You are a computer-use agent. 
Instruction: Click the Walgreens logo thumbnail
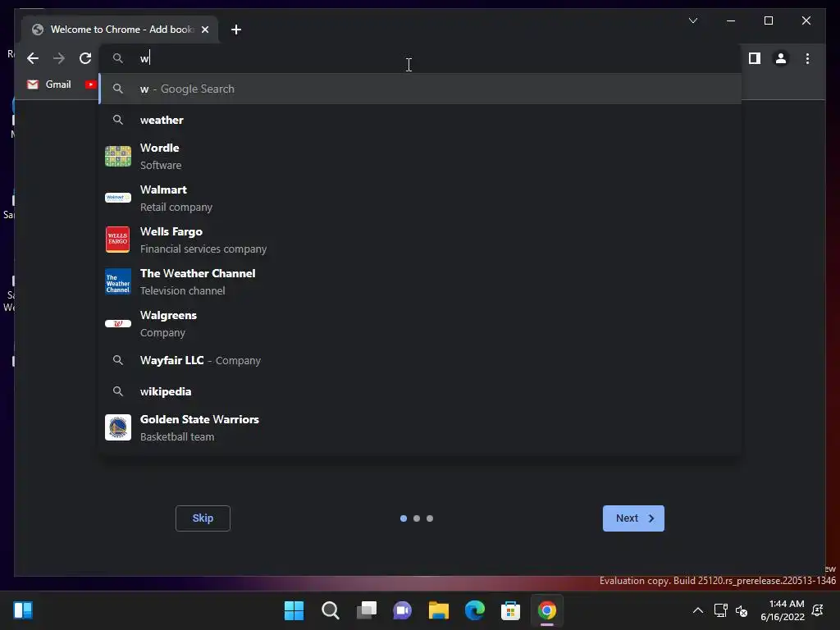click(x=118, y=323)
